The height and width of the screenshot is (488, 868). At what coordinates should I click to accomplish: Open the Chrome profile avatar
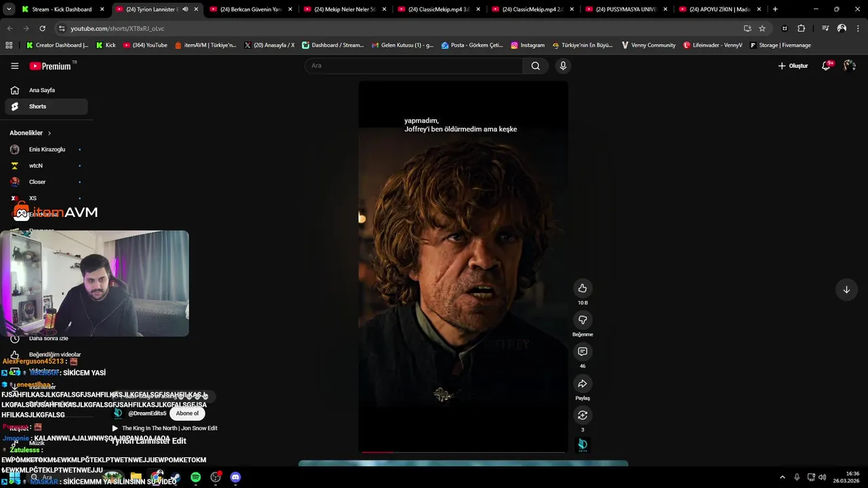click(842, 28)
